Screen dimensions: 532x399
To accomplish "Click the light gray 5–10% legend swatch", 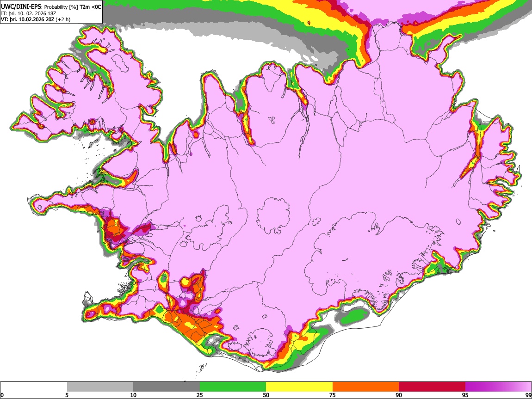I will (x=100, y=387).
